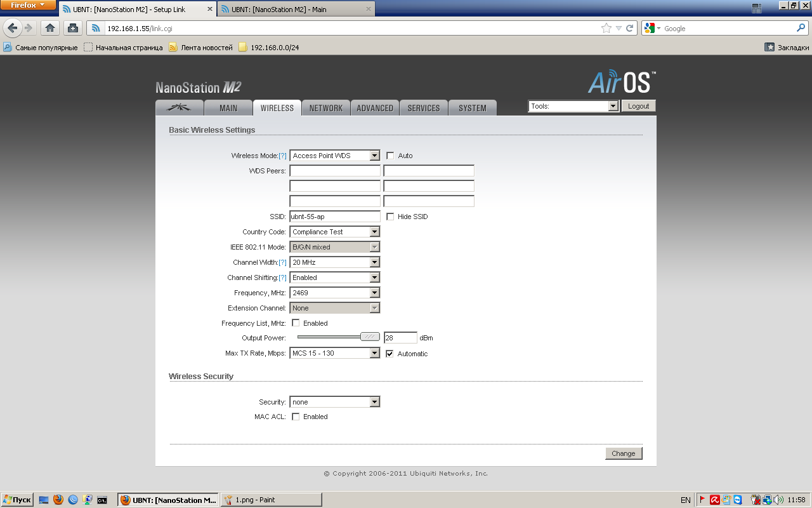
Task: Click the Change button
Action: pyautogui.click(x=624, y=453)
